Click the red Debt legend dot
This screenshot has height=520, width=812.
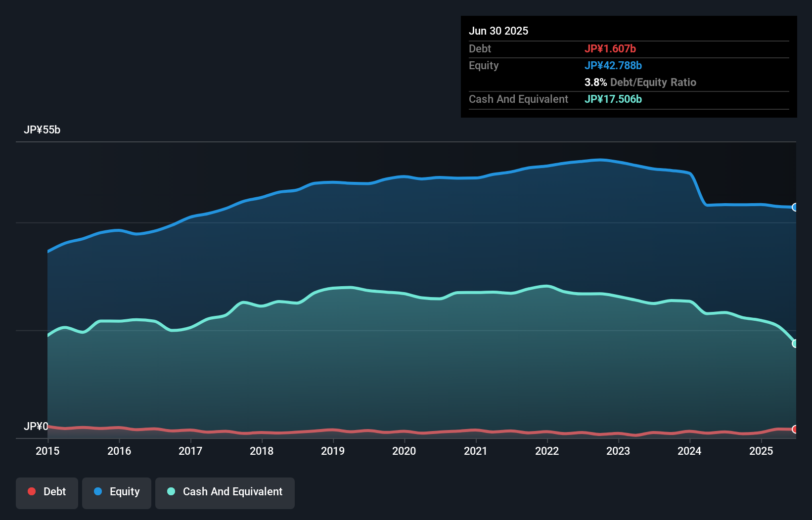(32, 491)
